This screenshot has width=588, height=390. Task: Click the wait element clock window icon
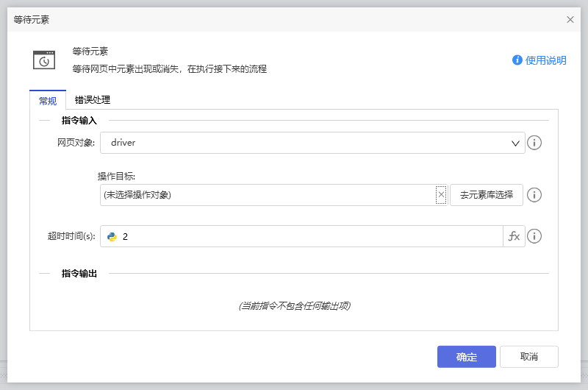point(44,60)
